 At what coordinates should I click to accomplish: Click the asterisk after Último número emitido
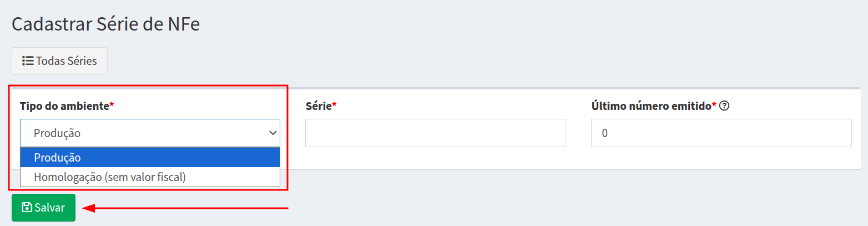(x=714, y=106)
